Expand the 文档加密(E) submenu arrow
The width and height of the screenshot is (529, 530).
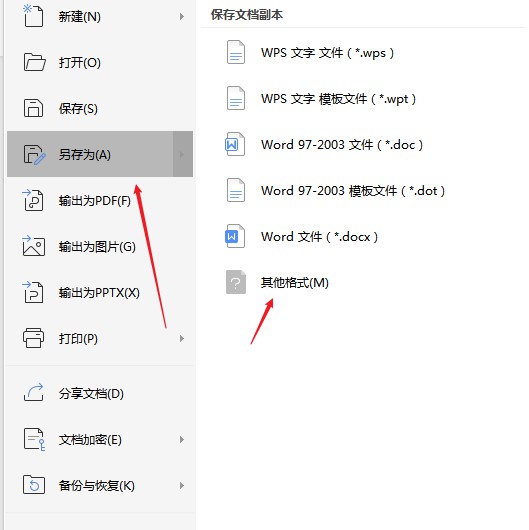pyautogui.click(x=182, y=439)
